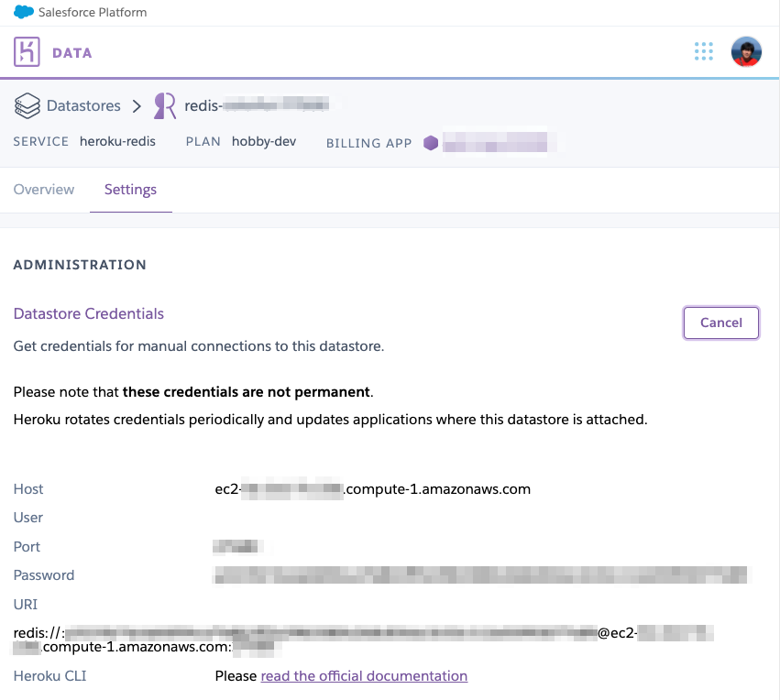Click the blurred Password value

coord(480,575)
